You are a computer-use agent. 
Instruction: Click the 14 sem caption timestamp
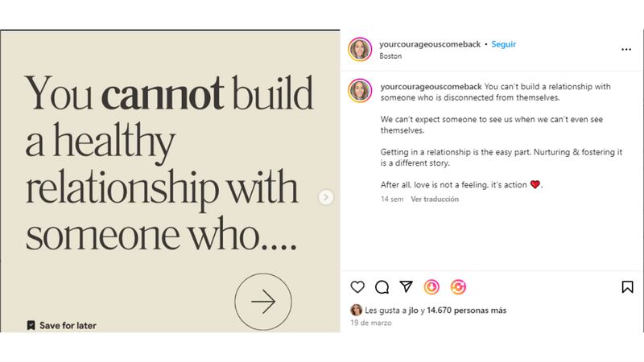coord(391,200)
